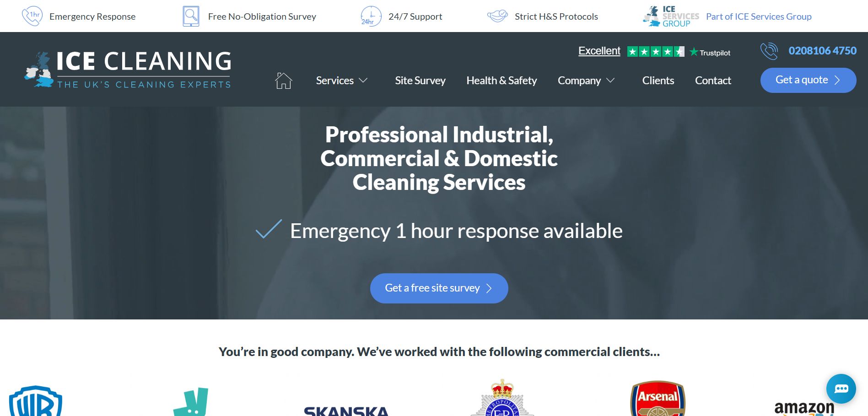The height and width of the screenshot is (416, 868).
Task: Click the 1hr Emergency Response icon
Action: coord(32,16)
